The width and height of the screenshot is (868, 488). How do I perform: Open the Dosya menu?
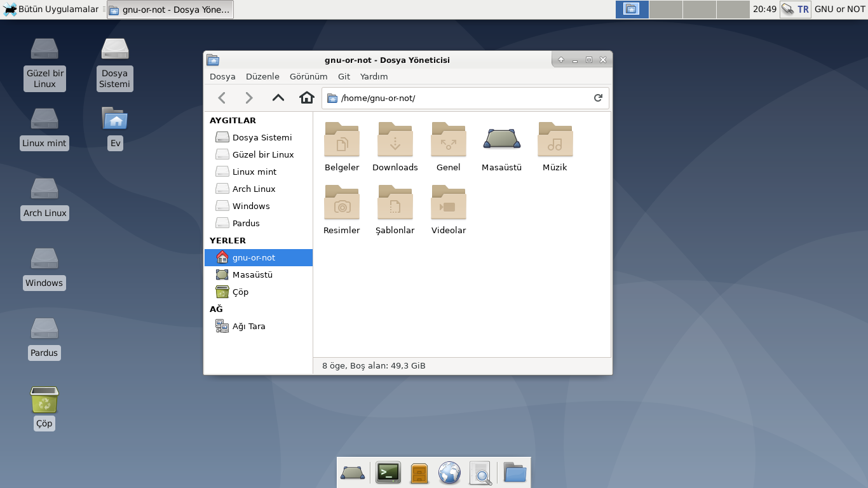(222, 76)
